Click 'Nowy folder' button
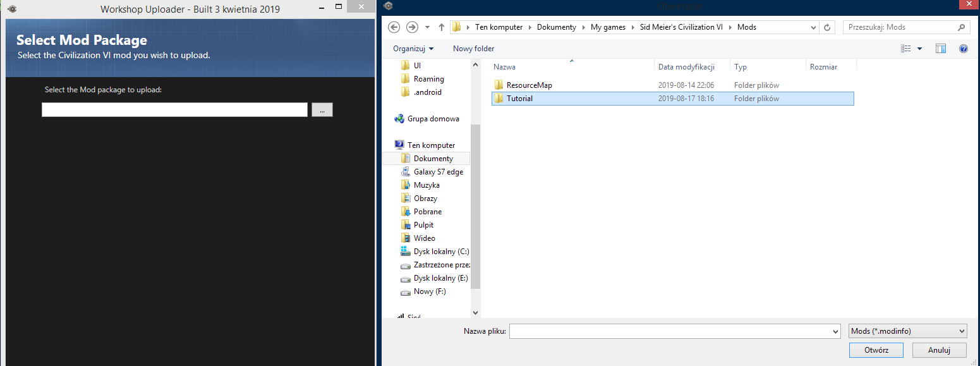Viewport: 980px width, 366px height. click(473, 49)
